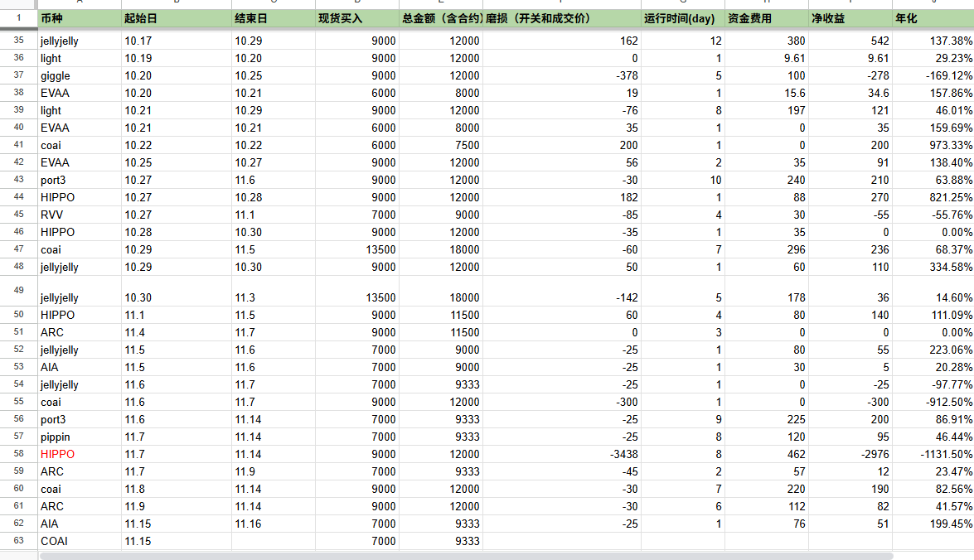Select the 年化 header cell
Image resolution: width=974 pixels, height=560 pixels.
pos(933,18)
